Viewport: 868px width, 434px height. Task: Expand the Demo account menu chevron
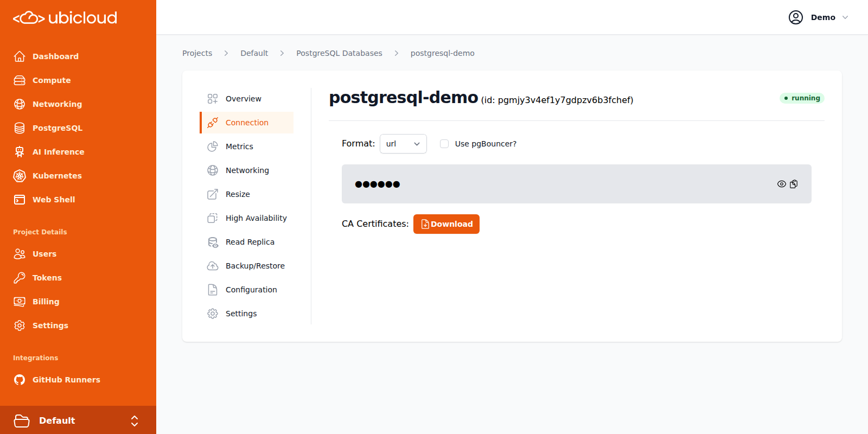tap(845, 17)
